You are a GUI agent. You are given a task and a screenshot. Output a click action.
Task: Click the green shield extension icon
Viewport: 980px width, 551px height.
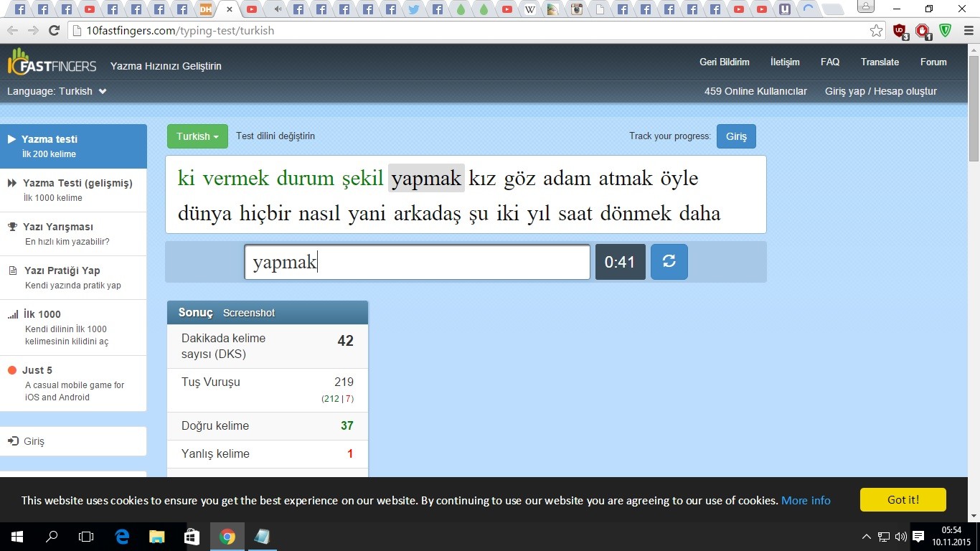click(x=946, y=31)
